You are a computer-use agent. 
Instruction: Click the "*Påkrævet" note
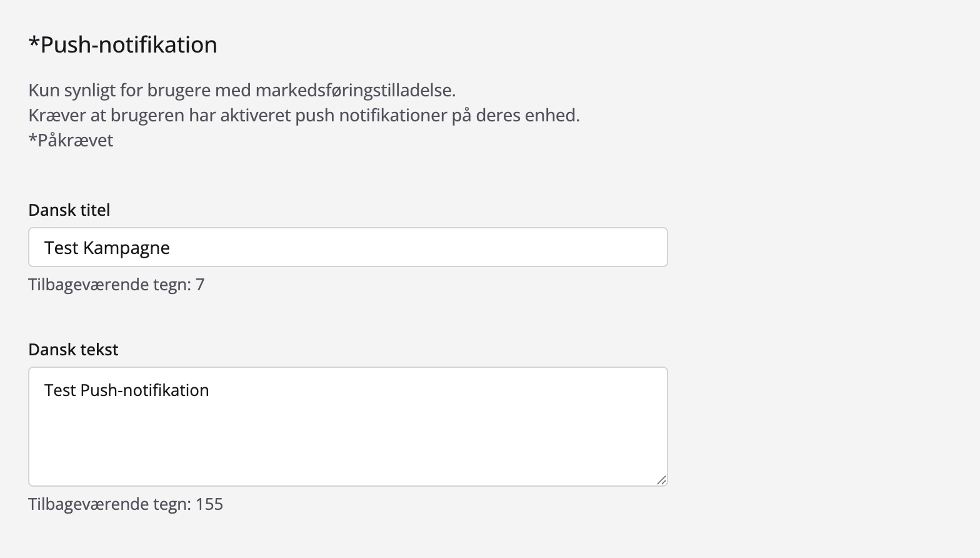[71, 140]
